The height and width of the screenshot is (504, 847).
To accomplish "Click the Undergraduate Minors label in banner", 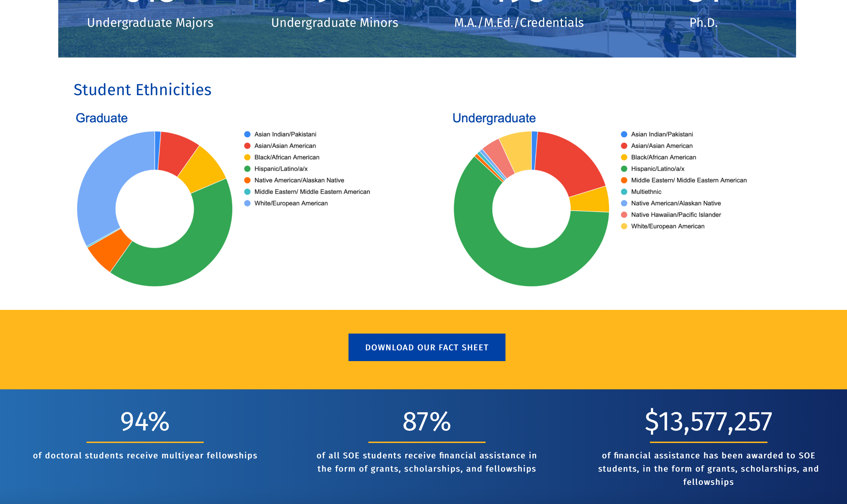I will point(335,23).
